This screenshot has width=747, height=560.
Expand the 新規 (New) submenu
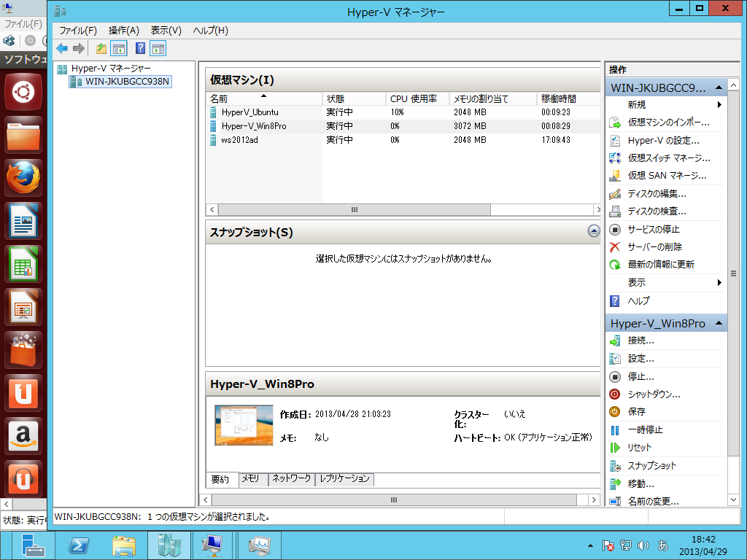click(719, 104)
